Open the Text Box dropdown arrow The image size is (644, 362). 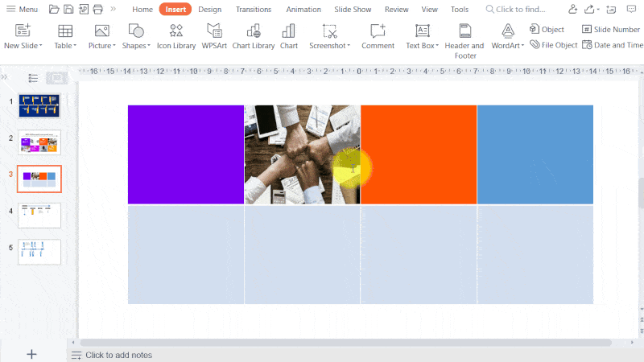pyautogui.click(x=437, y=46)
